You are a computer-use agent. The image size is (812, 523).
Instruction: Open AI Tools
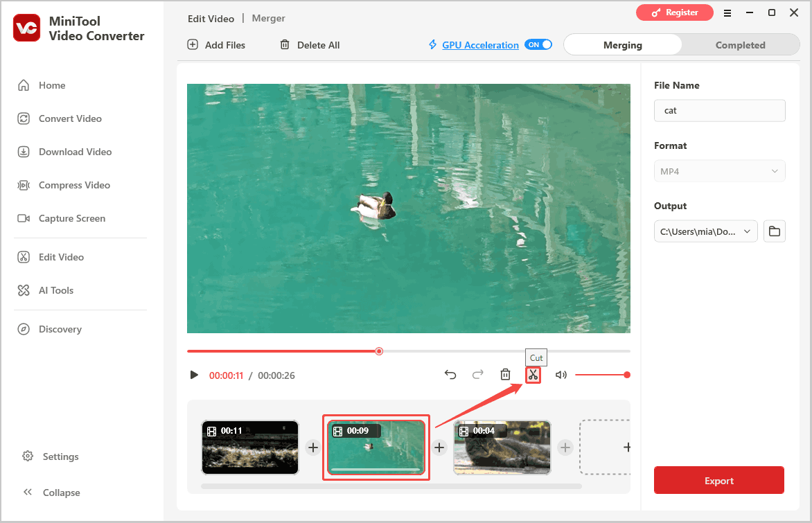tap(46, 290)
